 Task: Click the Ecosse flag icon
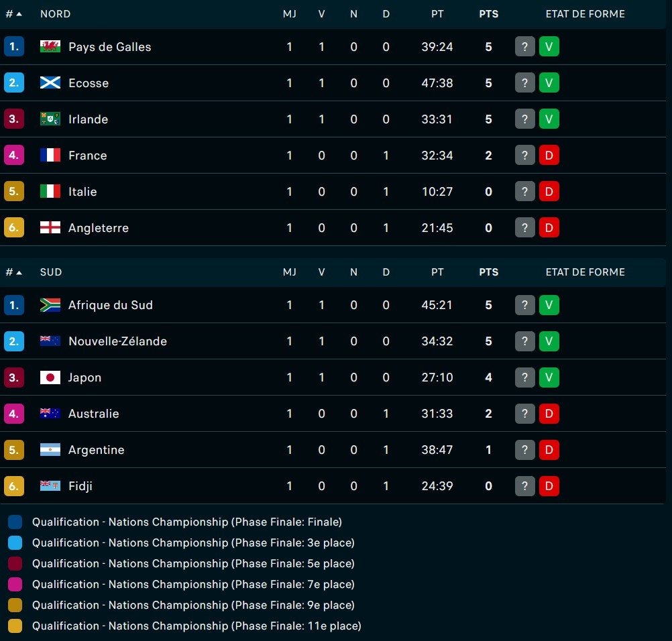[50, 82]
